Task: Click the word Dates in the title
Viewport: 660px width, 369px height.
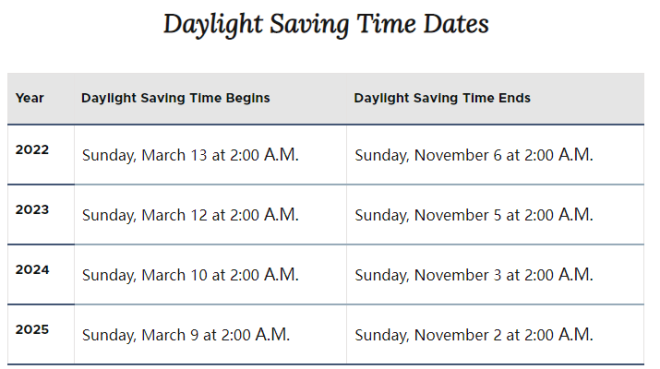Action: [456, 24]
